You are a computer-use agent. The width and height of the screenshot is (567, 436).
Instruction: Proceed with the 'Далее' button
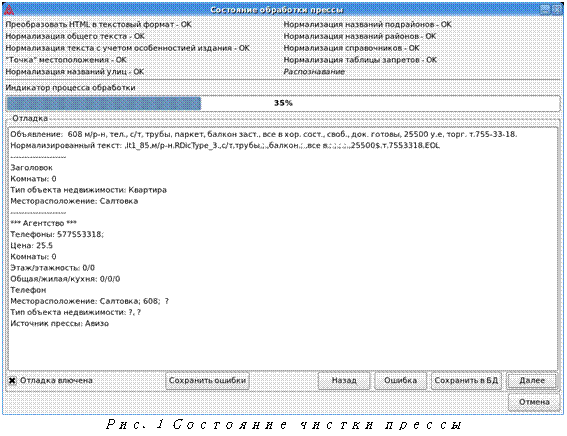532,381
